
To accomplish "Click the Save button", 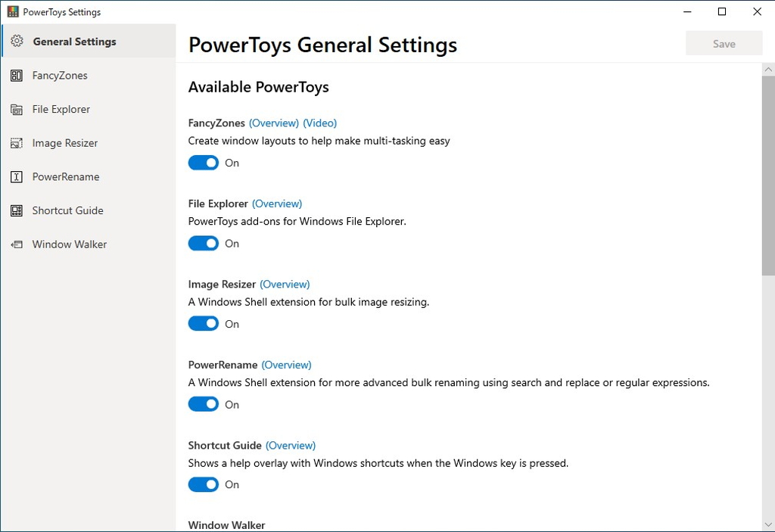I will click(724, 43).
